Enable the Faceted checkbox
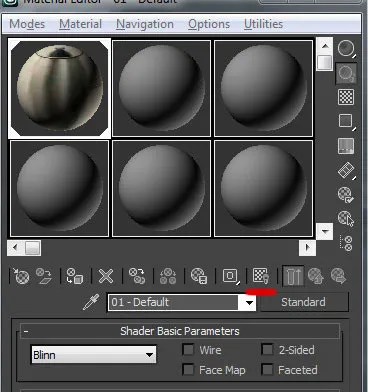The image size is (368, 392). (267, 370)
